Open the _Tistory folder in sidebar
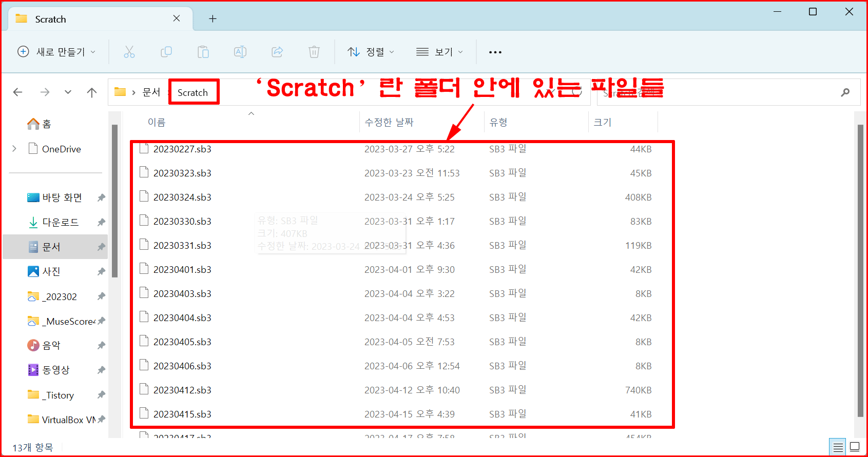The image size is (868, 457). 50,395
